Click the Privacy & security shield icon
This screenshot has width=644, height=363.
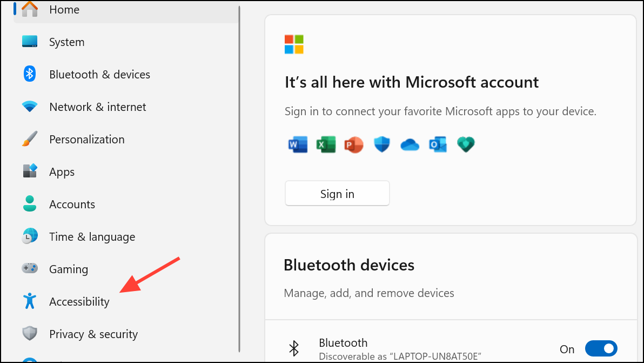pos(30,334)
